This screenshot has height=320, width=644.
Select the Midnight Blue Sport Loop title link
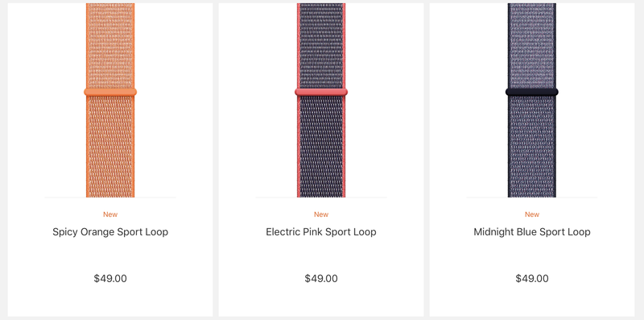[x=532, y=232]
